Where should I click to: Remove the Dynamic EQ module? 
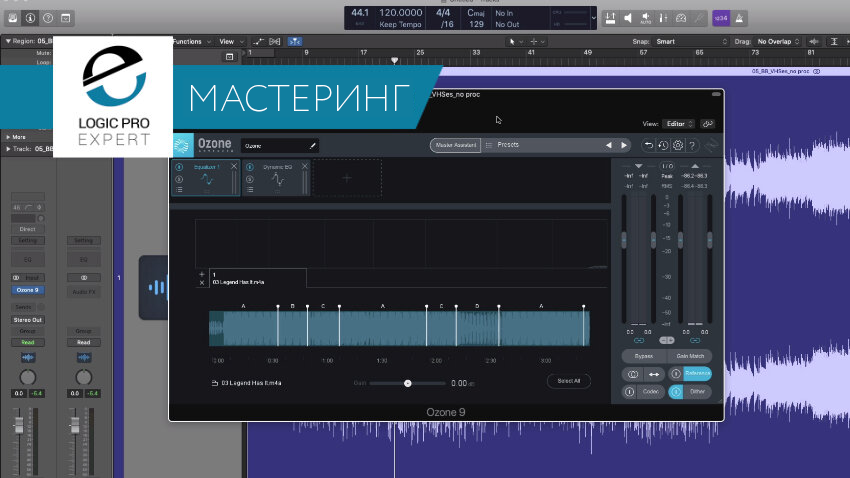pyautogui.click(x=305, y=166)
